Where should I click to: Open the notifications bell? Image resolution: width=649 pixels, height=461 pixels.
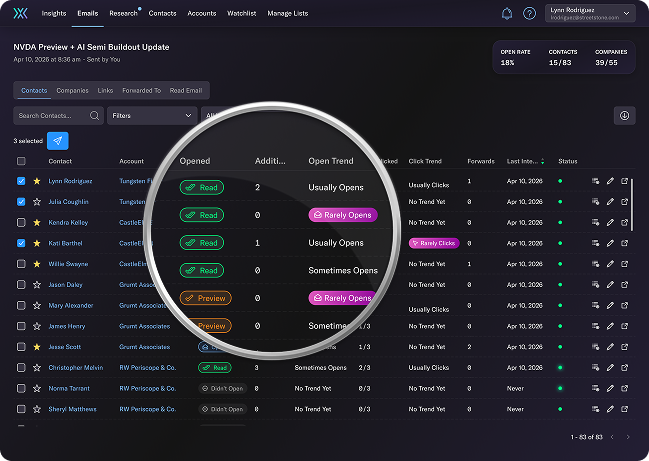[x=507, y=14]
